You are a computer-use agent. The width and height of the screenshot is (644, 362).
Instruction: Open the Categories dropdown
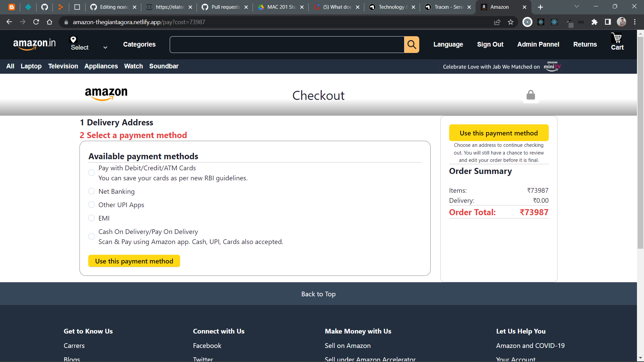point(139,44)
